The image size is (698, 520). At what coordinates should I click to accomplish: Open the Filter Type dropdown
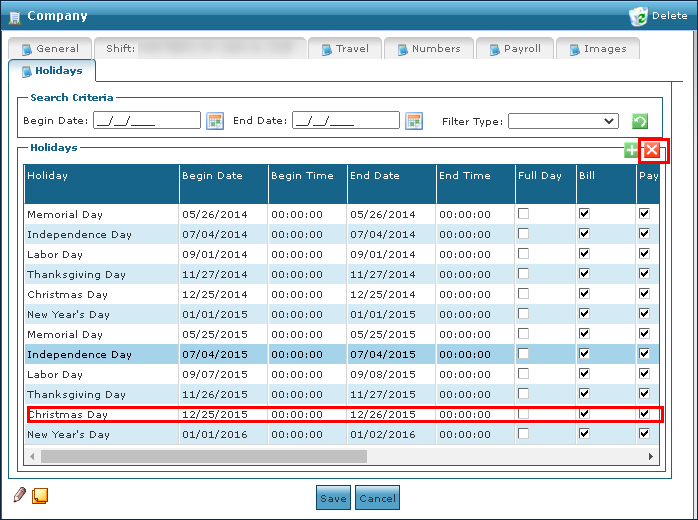tap(563, 121)
